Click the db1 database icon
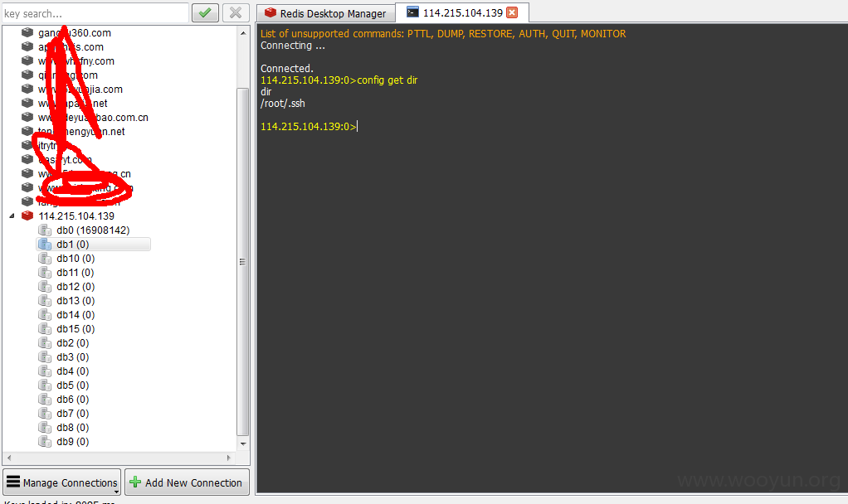This screenshot has height=504, width=848. [45, 245]
